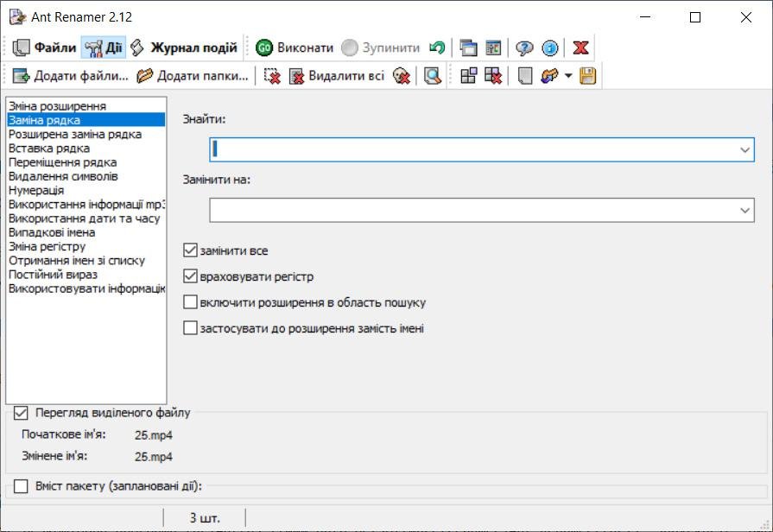Choose Нумерація in the actions list

pos(86,190)
